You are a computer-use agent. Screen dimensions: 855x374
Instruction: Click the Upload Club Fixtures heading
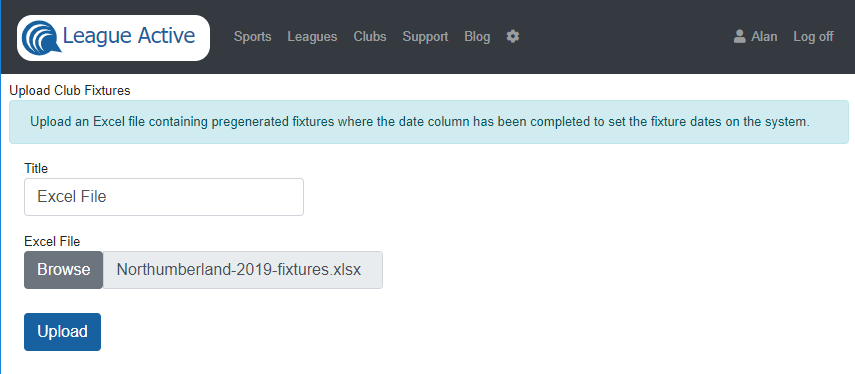tap(70, 91)
